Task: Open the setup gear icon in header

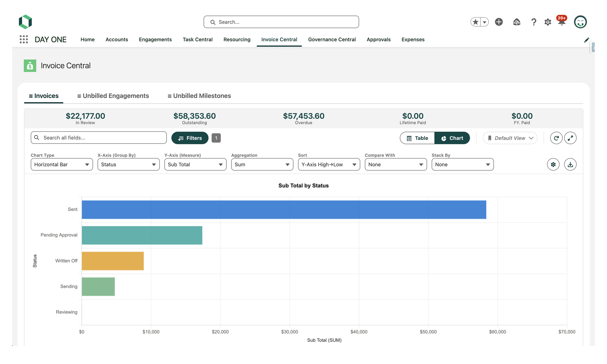Action: (548, 22)
